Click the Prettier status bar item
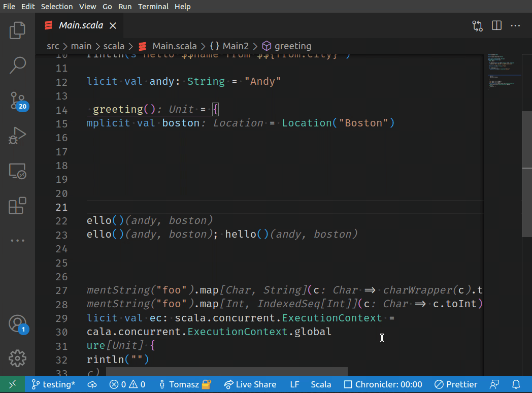Viewport: 532px width, 393px height. pyautogui.click(x=456, y=384)
